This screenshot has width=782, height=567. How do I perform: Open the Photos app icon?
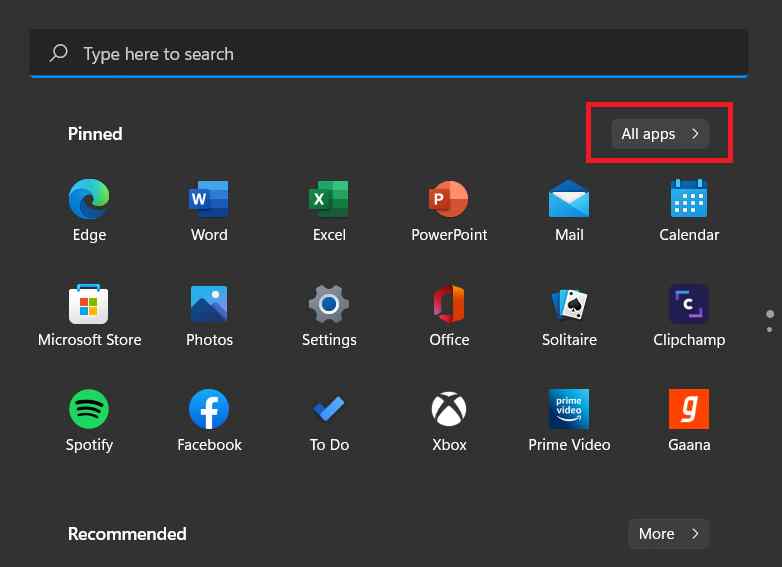click(209, 304)
